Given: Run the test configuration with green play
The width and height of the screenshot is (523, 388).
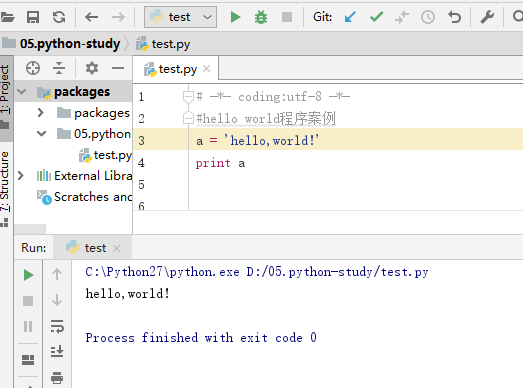Looking at the screenshot, I should (235, 17).
